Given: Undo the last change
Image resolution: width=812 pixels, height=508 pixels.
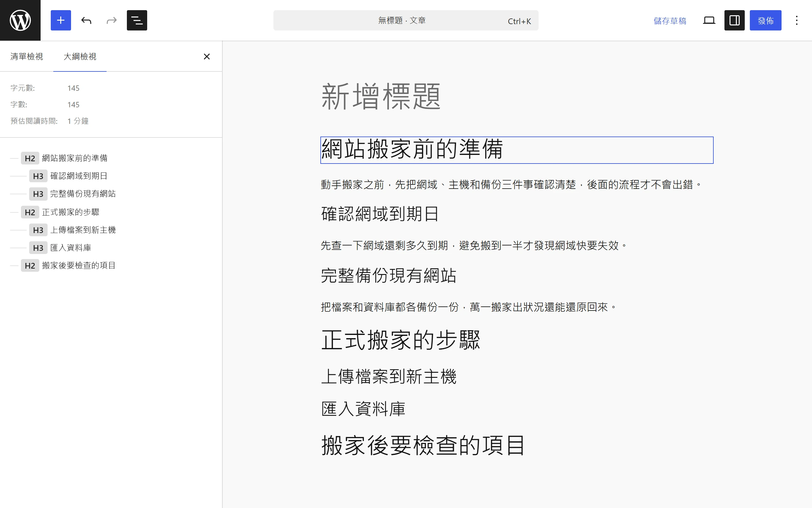Looking at the screenshot, I should (x=86, y=20).
